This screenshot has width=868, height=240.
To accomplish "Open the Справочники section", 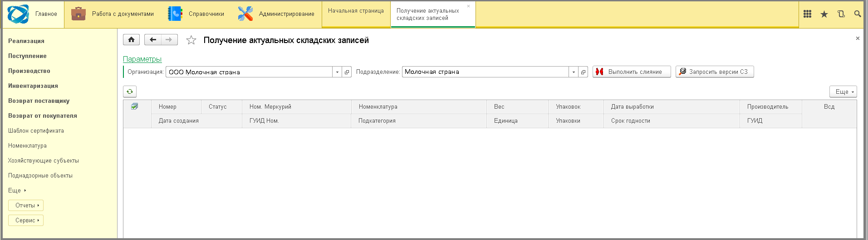I will pos(196,14).
